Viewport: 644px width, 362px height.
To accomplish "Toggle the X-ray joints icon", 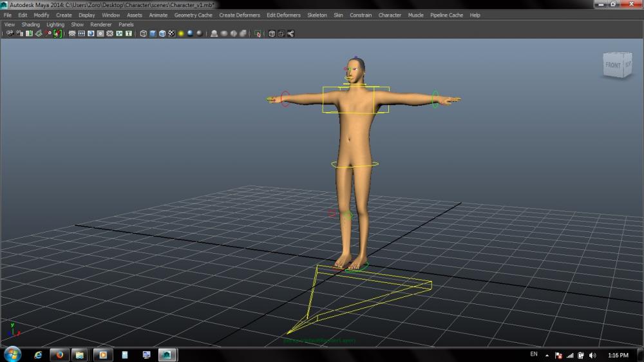I will (x=291, y=33).
